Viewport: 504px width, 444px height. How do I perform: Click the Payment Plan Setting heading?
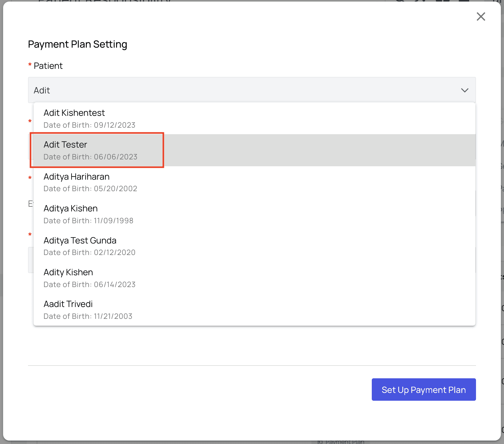[77, 45]
